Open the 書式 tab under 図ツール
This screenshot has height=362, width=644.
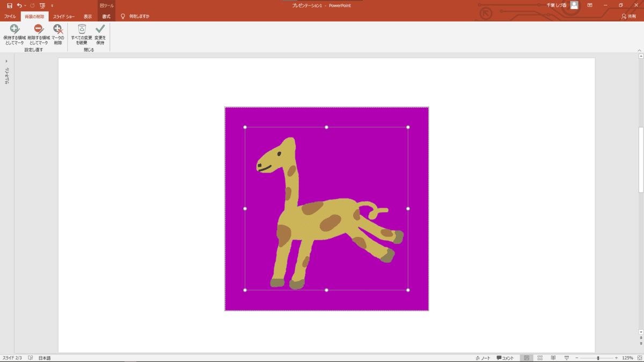[106, 17]
